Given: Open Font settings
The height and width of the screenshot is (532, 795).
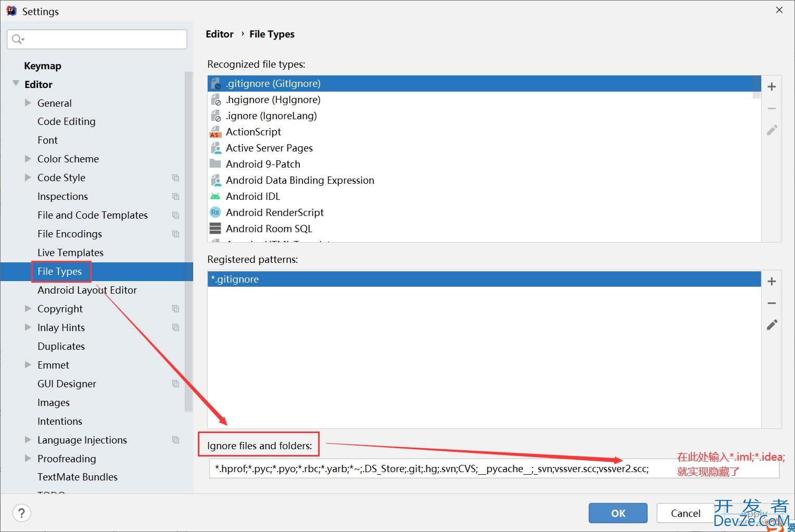Looking at the screenshot, I should [47, 140].
